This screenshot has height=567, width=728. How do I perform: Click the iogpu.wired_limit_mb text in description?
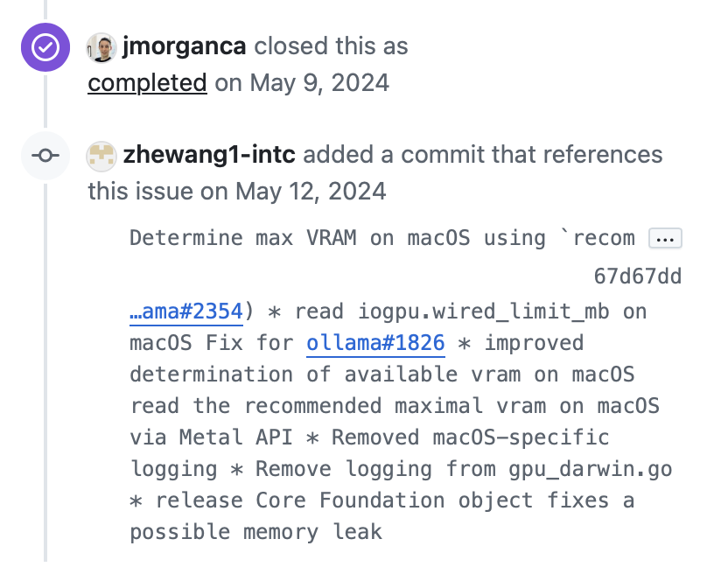tap(483, 311)
